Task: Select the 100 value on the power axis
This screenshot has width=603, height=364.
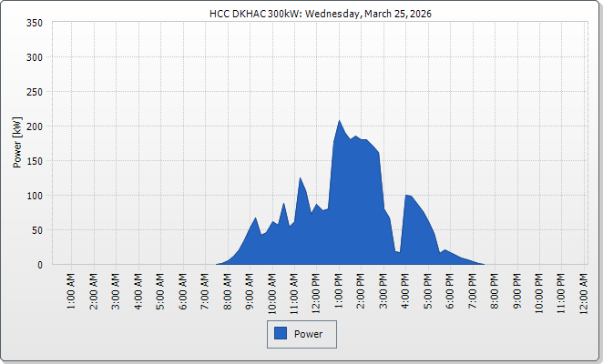Action: [34, 196]
